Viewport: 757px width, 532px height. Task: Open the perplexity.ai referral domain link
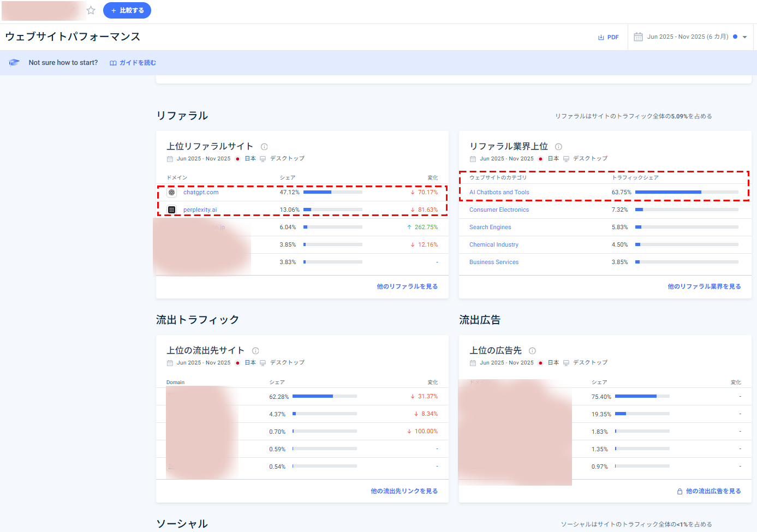pyautogui.click(x=200, y=210)
